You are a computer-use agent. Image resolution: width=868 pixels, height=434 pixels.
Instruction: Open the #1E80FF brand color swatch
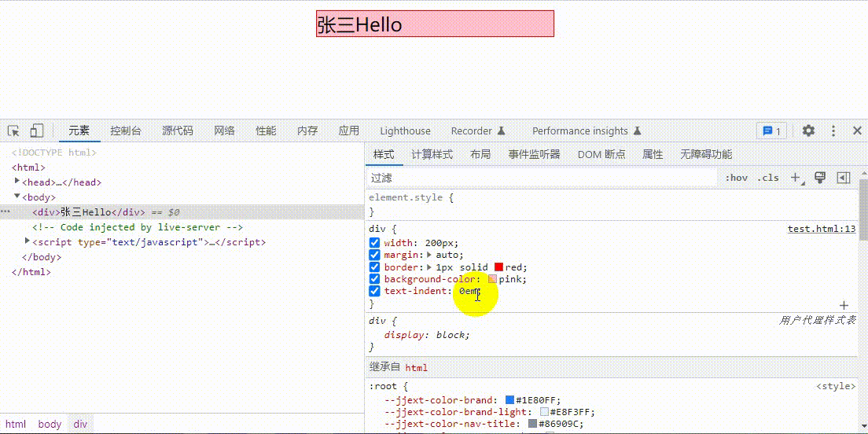click(509, 399)
